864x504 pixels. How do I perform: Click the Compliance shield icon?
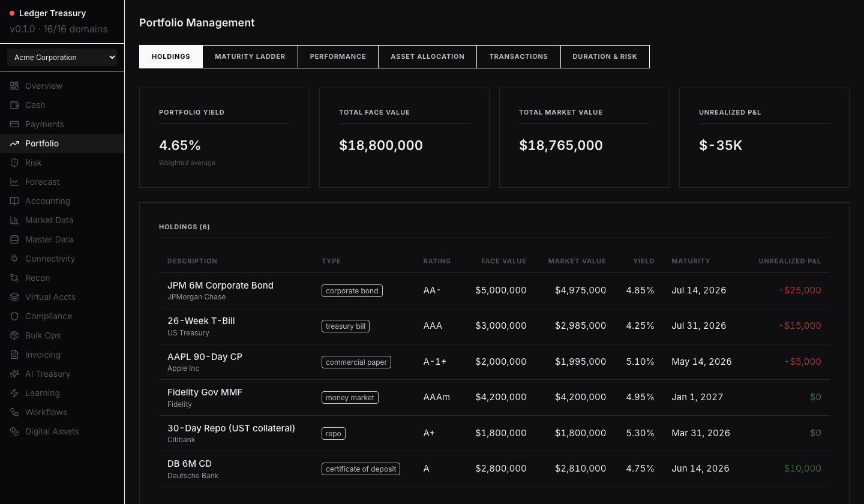(14, 316)
